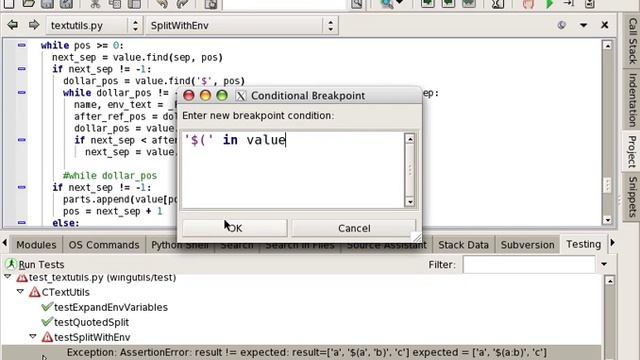640x360 pixels.
Task: Click the redo arrow toolbar icon
Action: 182,4
